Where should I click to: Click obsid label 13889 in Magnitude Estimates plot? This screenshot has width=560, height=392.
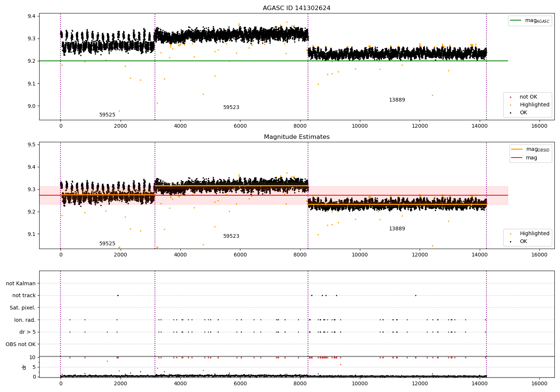coord(397,229)
